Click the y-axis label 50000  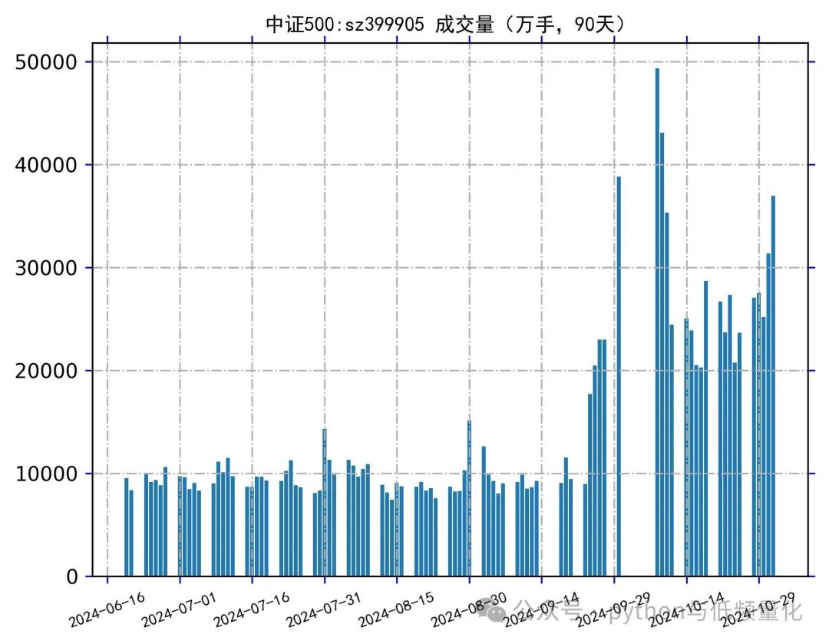click(x=46, y=62)
